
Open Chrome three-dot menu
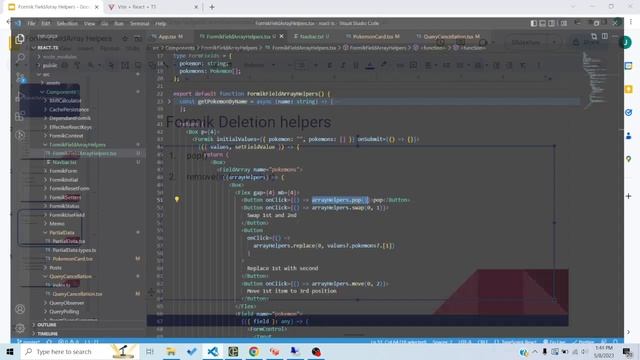(631, 21)
